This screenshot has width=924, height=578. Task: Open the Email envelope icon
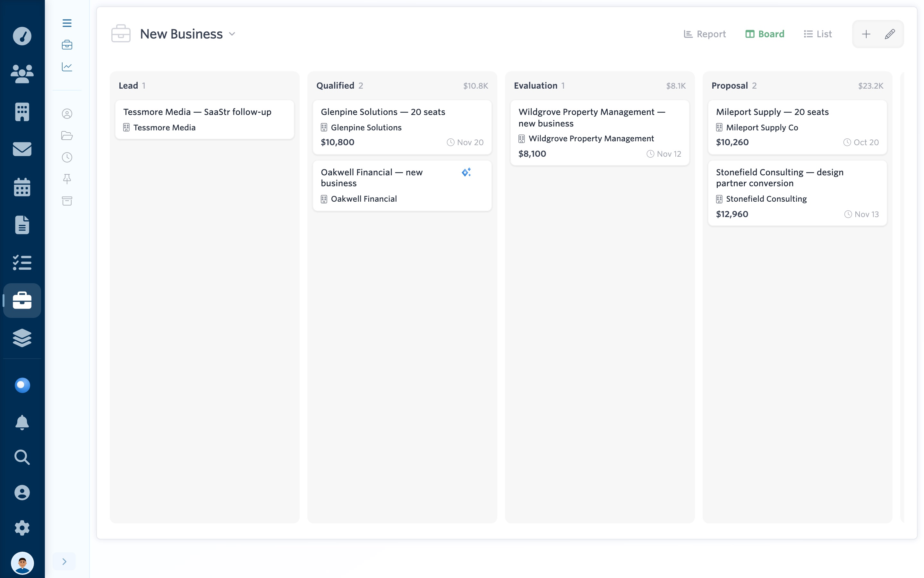coord(22,149)
